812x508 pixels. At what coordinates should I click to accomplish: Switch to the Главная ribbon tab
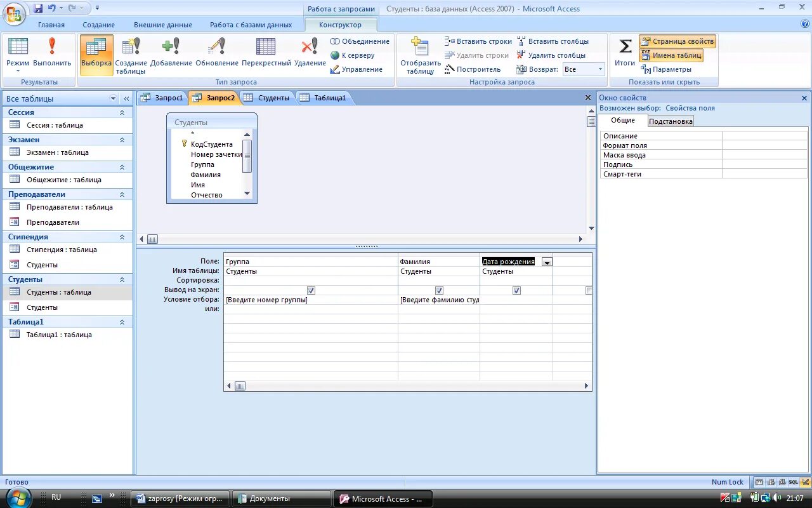51,25
